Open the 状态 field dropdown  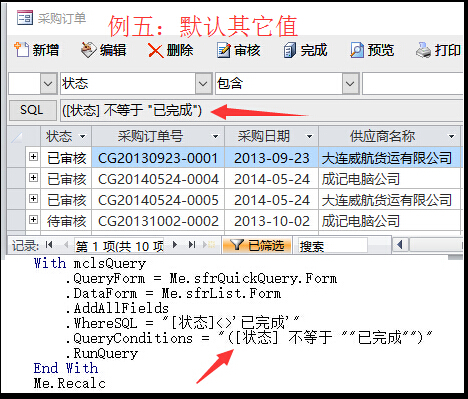pos(203,83)
